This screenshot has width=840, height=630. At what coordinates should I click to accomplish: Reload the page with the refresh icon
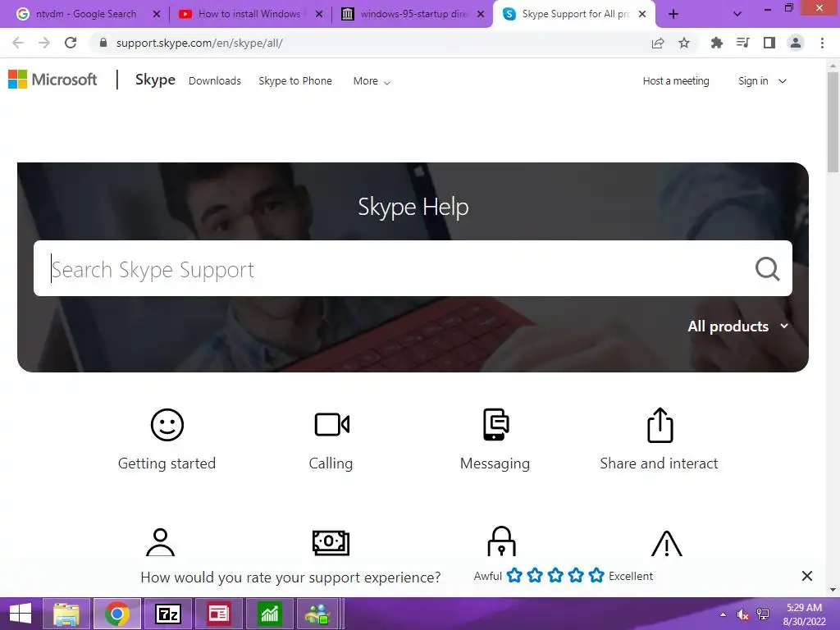tap(71, 43)
